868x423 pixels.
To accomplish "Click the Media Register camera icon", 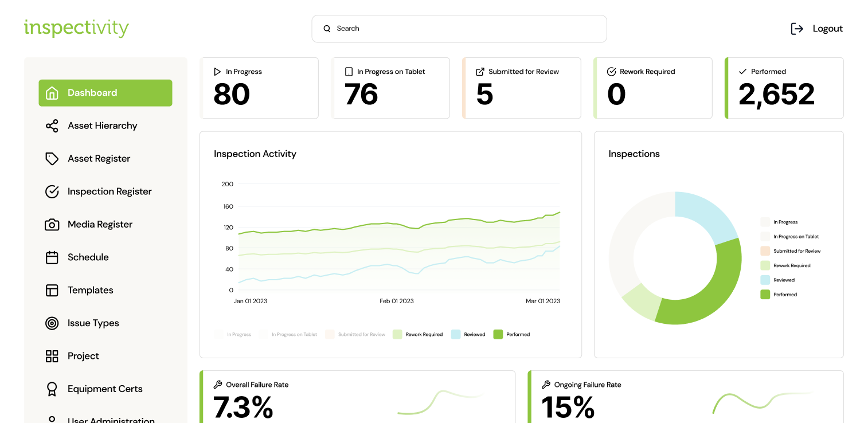I will point(52,225).
